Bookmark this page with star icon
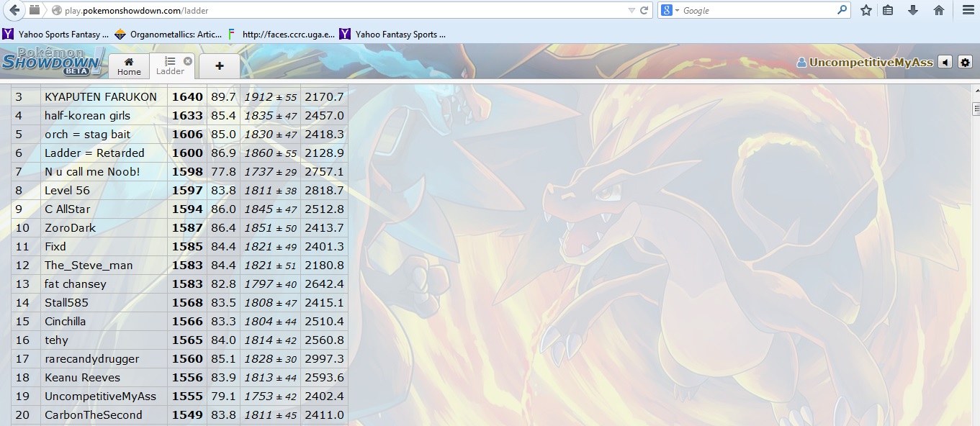This screenshot has width=980, height=426. [866, 10]
